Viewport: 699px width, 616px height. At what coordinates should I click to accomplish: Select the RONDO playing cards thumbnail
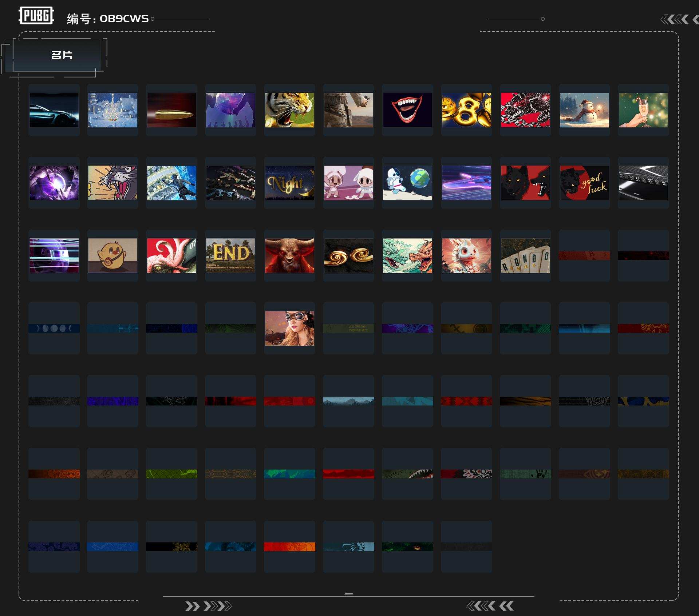(525, 255)
